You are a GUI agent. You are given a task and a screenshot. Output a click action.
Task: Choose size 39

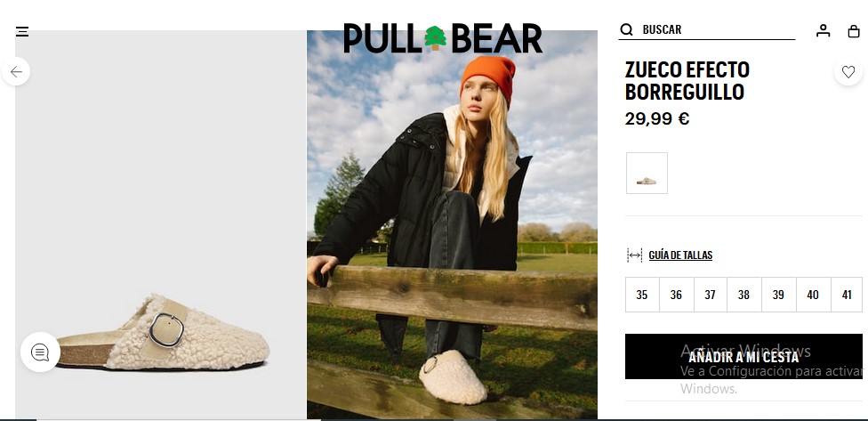click(778, 295)
